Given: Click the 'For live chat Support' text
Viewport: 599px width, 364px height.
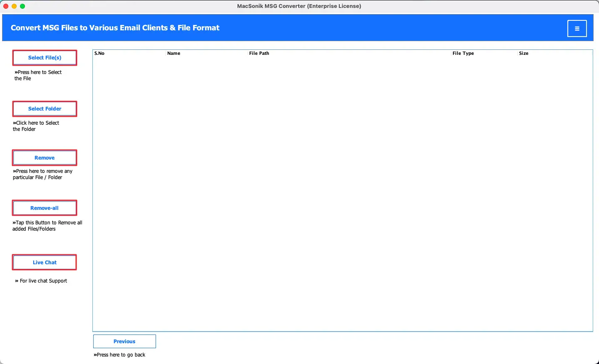Looking at the screenshot, I should click(x=41, y=281).
